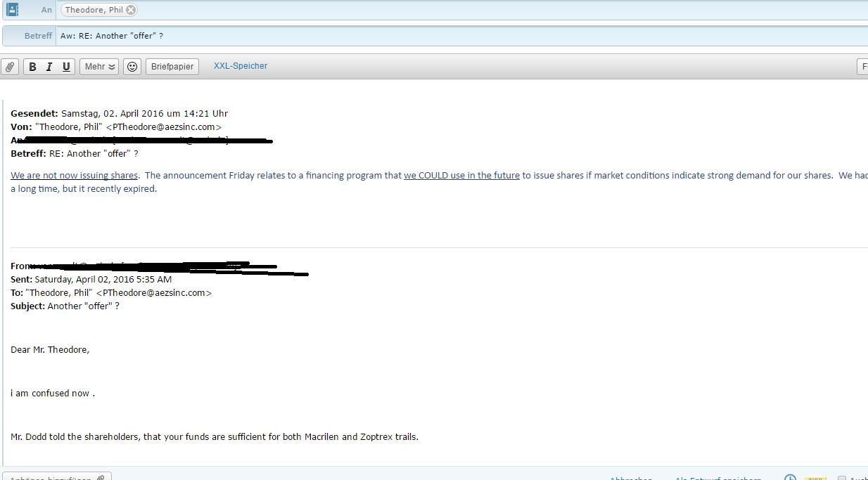
Task: Place cursor in 'Subject: Another "offer" ?' line
Action: (65, 306)
